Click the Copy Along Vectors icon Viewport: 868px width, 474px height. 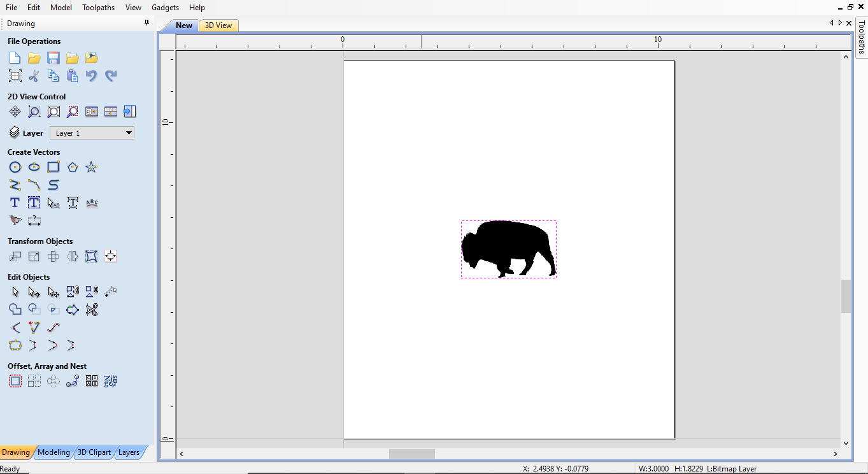tap(73, 381)
